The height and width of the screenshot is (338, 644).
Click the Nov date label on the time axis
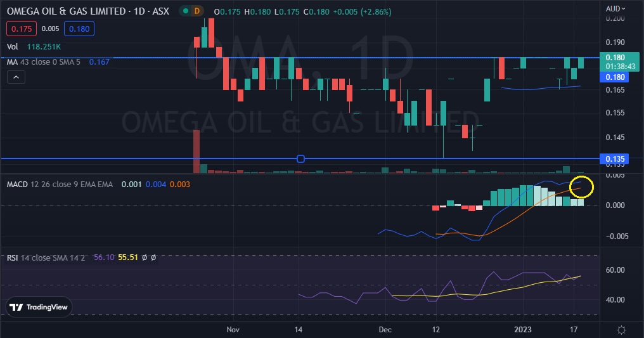tap(233, 329)
